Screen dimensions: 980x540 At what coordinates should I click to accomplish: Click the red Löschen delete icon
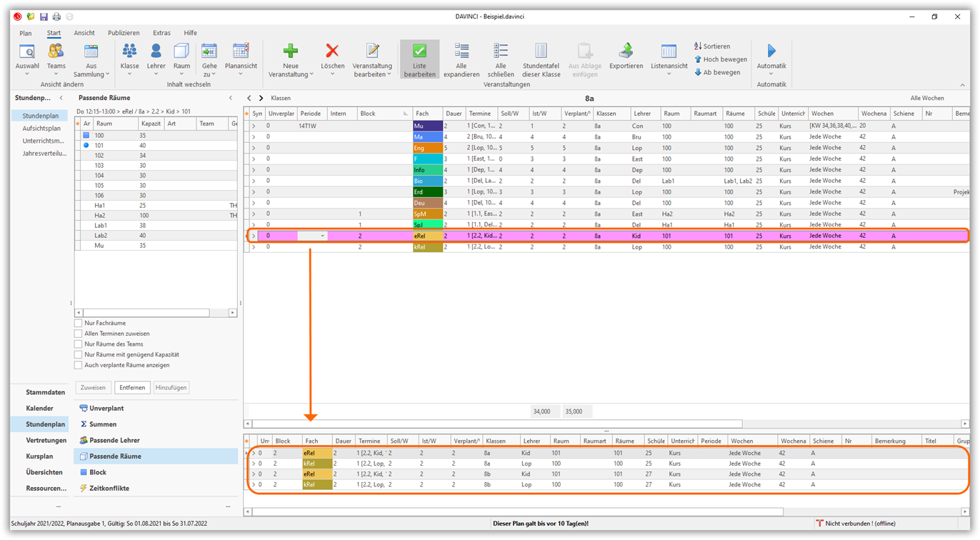click(332, 51)
